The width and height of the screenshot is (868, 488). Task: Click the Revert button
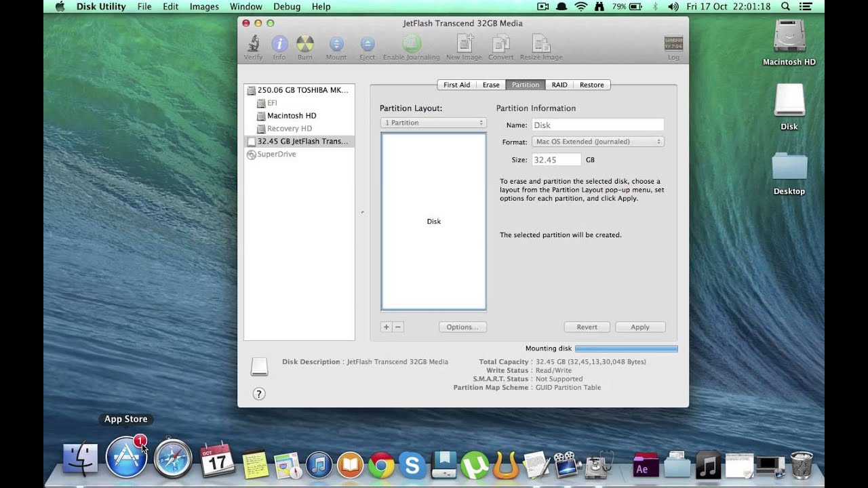pos(587,327)
